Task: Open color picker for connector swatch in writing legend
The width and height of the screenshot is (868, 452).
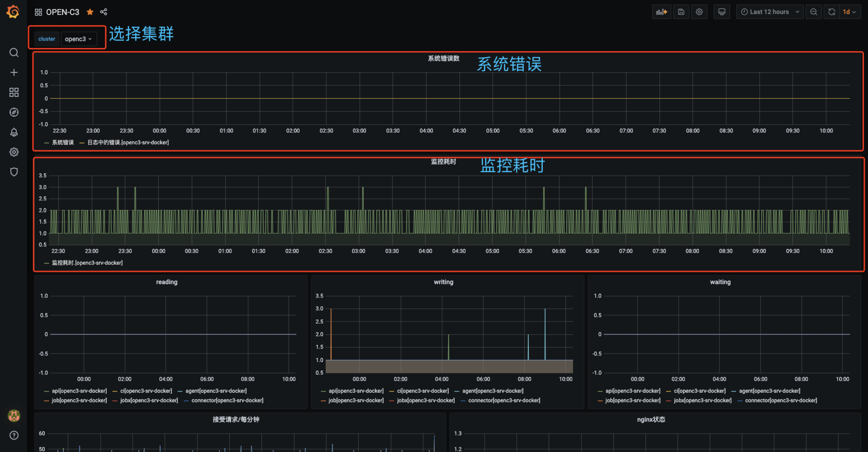Action: pos(463,401)
